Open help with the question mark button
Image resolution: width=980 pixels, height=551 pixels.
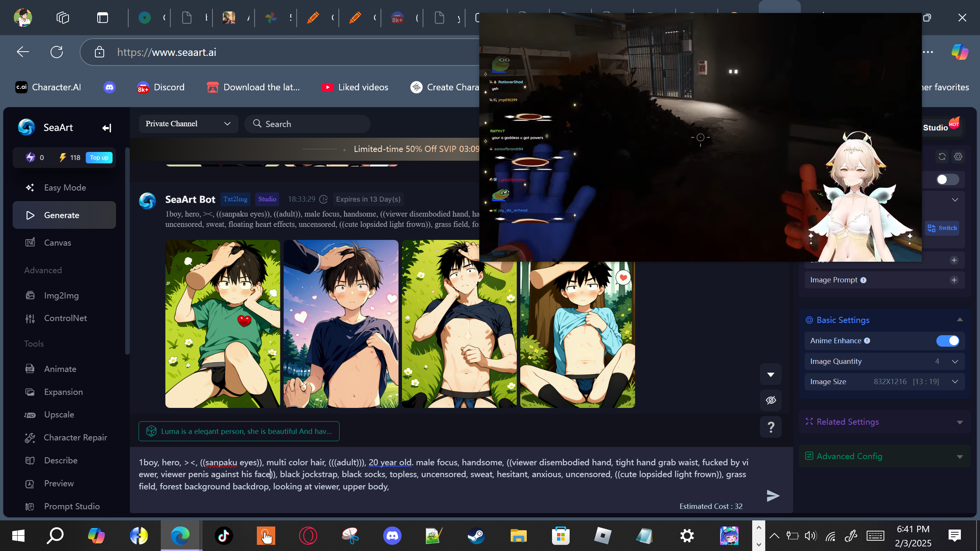pyautogui.click(x=771, y=427)
